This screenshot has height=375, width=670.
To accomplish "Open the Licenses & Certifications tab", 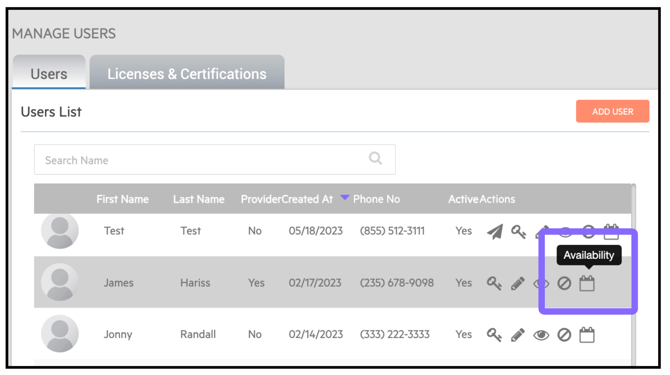I will (x=187, y=72).
